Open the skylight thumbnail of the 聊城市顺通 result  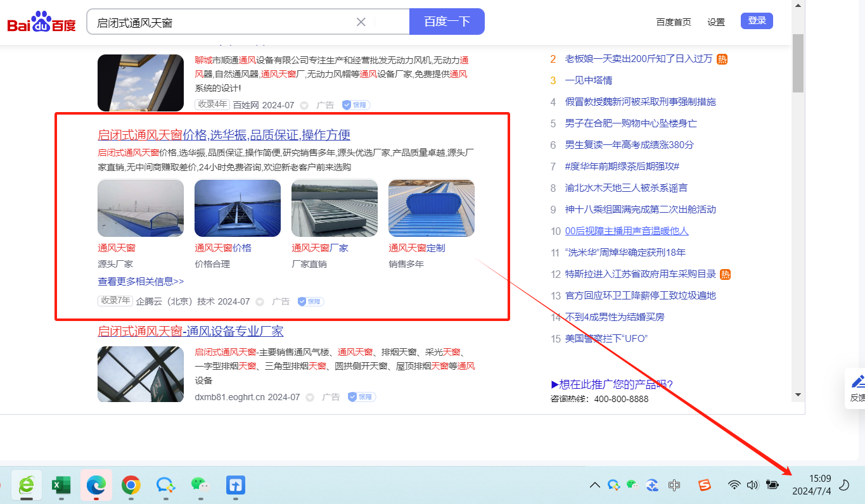[141, 83]
